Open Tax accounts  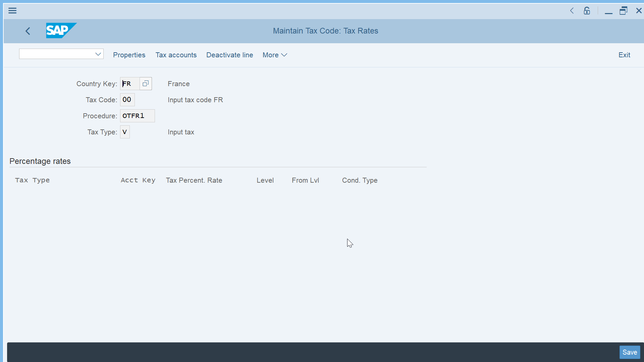point(176,55)
